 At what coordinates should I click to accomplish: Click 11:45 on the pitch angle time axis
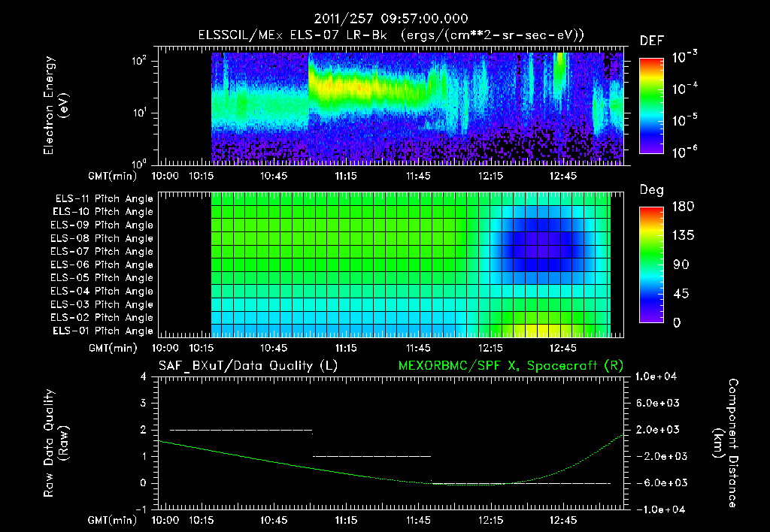(x=418, y=348)
